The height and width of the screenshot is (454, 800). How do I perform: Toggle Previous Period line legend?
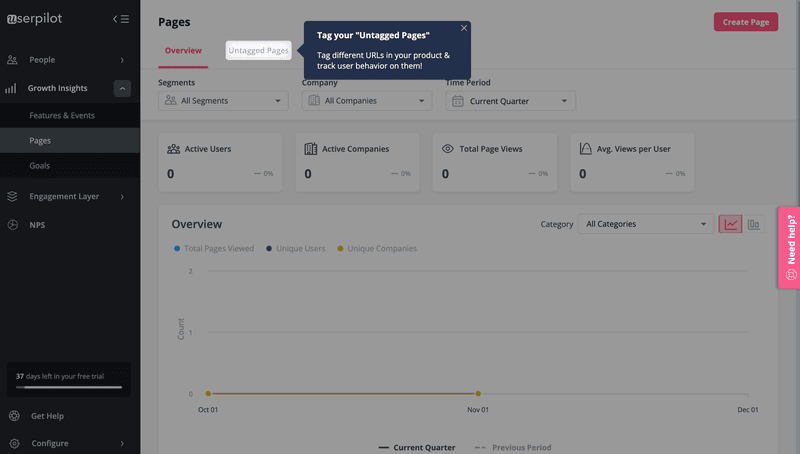[x=513, y=447]
